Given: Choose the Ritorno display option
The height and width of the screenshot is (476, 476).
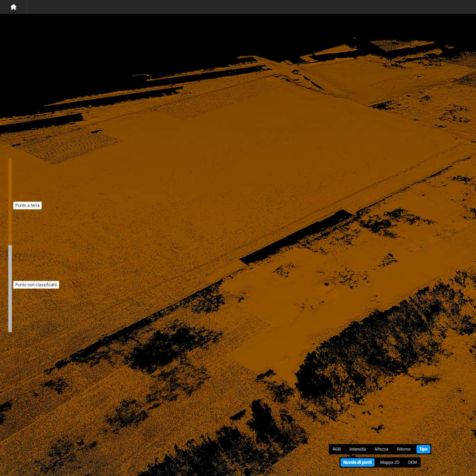Looking at the screenshot, I should (403, 449).
